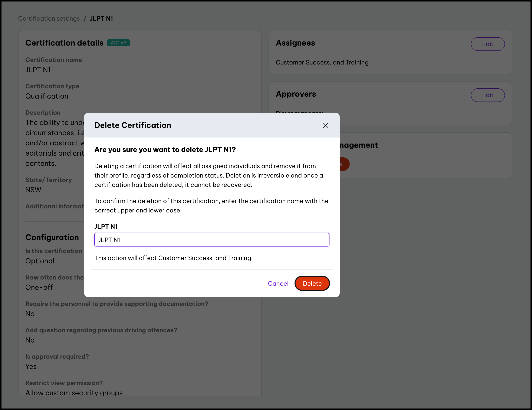532x410 pixels.
Task: Click 'Require the personnel to provide supporting documentation?' label
Action: 117,304
